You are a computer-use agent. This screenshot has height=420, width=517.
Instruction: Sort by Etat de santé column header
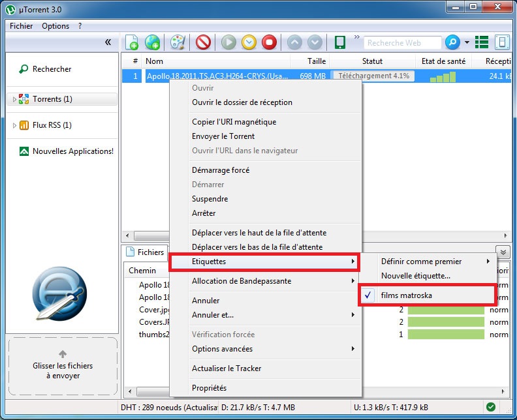coord(443,61)
